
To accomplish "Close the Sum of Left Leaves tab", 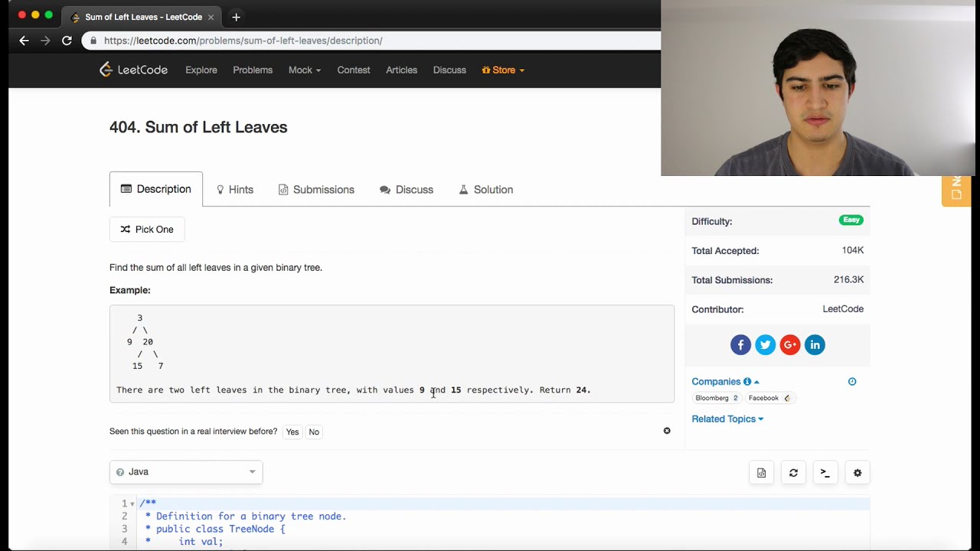I will click(211, 17).
